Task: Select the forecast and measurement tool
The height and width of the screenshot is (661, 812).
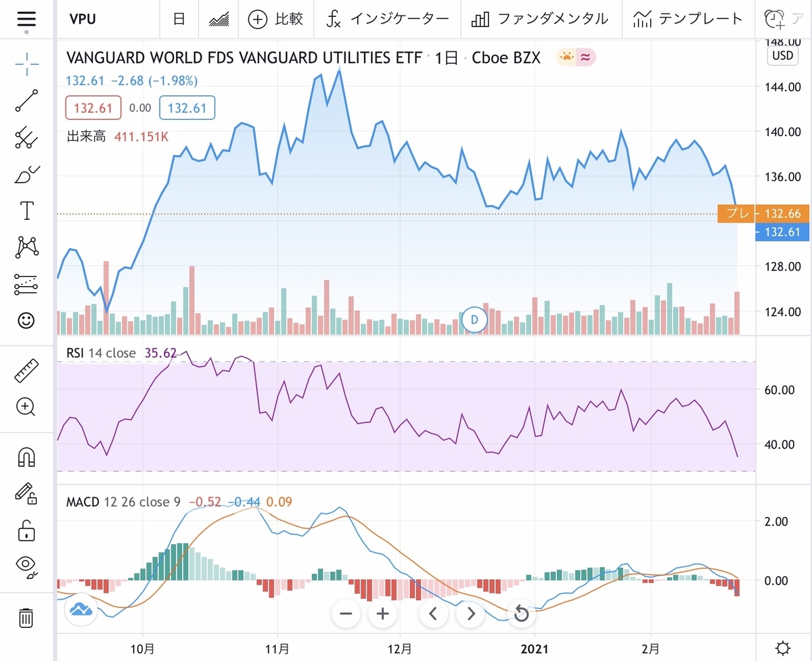Action: [x=26, y=284]
